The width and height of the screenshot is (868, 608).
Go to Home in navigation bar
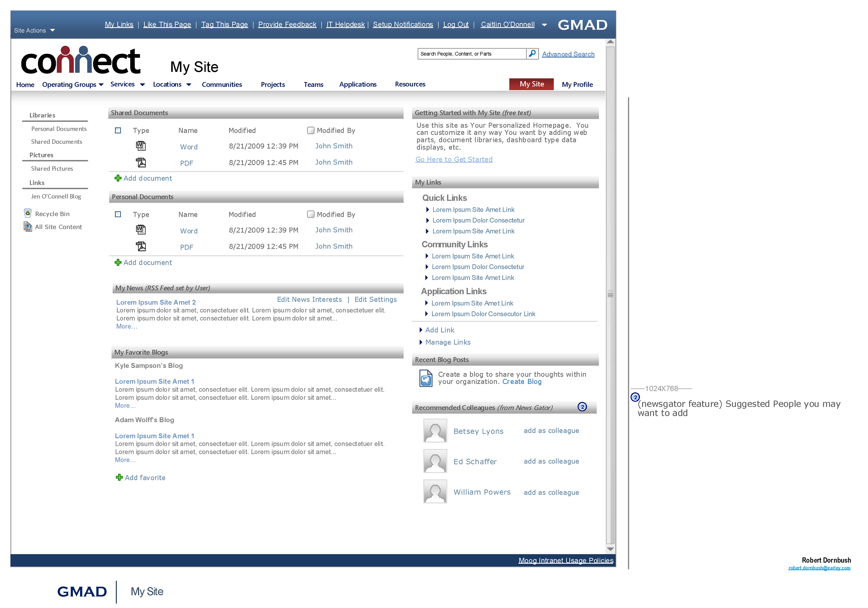click(25, 85)
